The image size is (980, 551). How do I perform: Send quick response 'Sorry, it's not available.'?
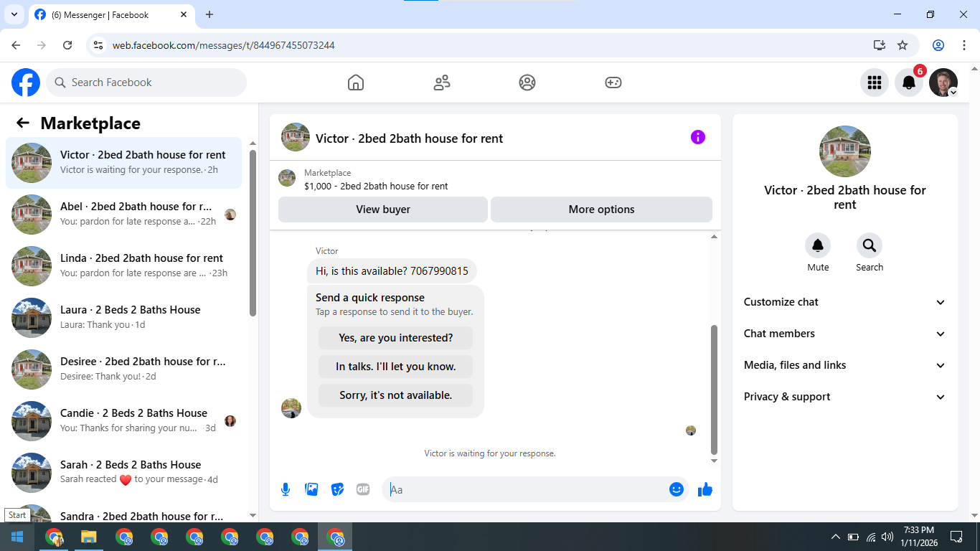[395, 395]
